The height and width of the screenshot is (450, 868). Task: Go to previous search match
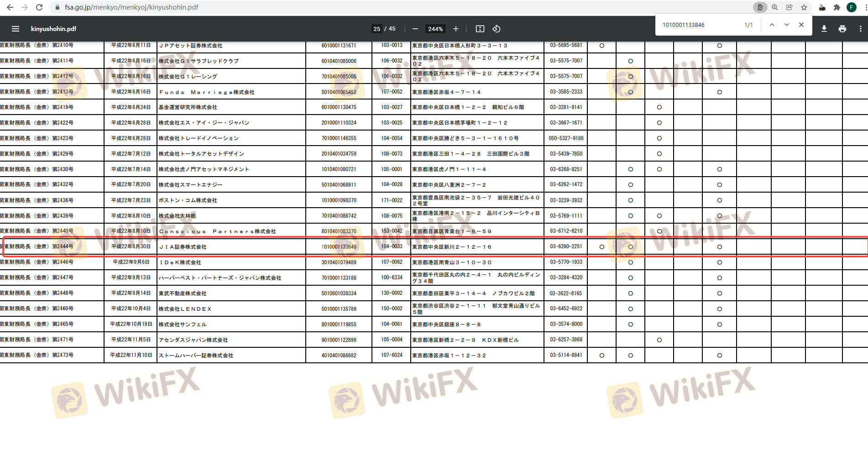point(772,25)
